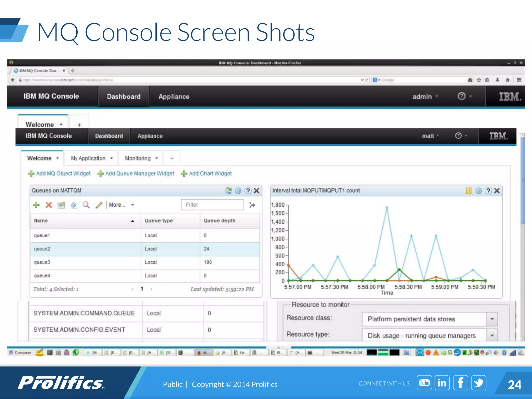Click the Firefox back arrow button
Viewport: 532px width, 399px height.
13,80
